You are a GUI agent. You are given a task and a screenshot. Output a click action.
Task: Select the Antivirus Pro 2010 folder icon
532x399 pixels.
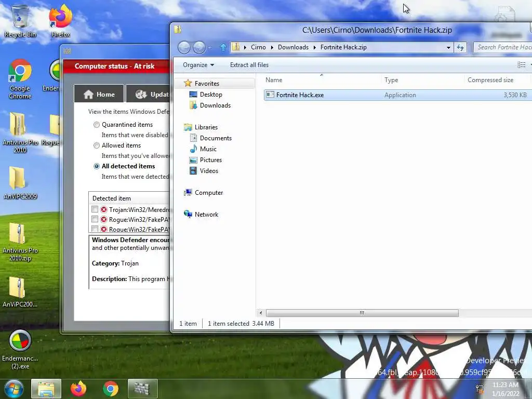[x=20, y=132]
